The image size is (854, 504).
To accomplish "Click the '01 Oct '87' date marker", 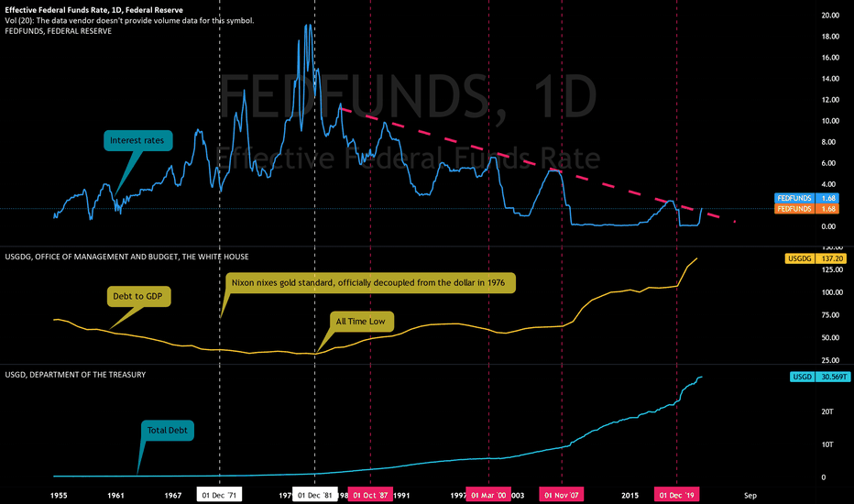I will (x=370, y=495).
